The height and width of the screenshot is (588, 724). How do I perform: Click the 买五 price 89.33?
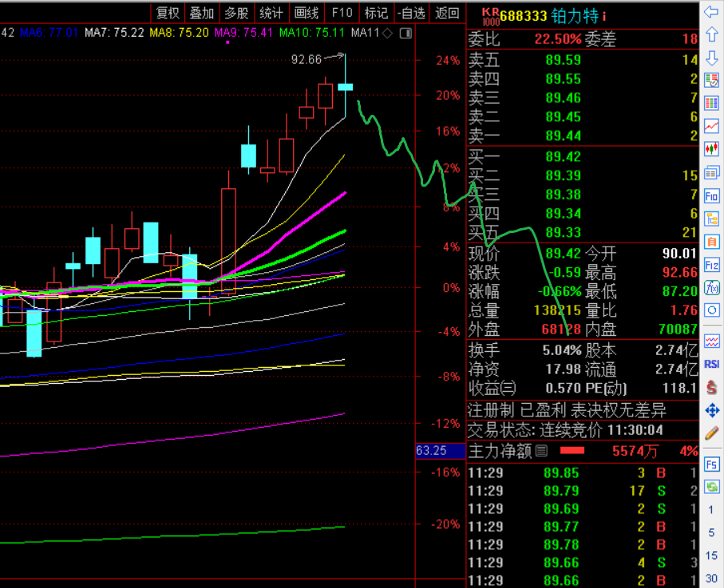[563, 232]
